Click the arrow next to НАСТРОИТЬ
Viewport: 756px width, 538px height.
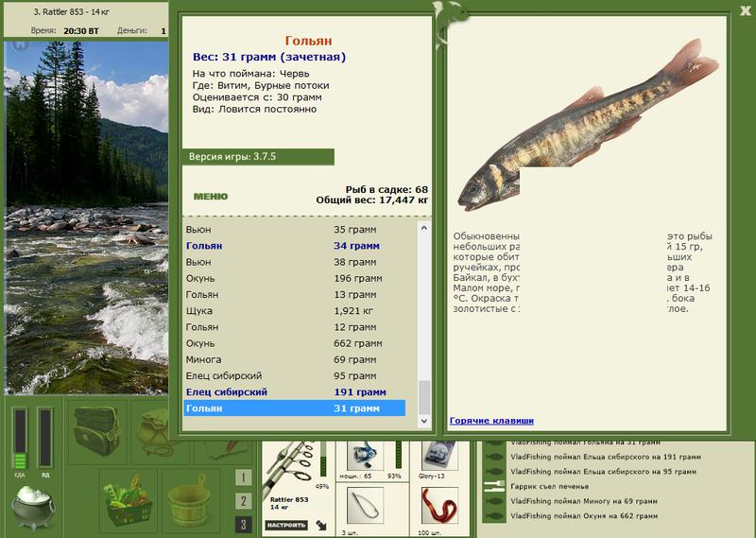pyautogui.click(x=321, y=525)
